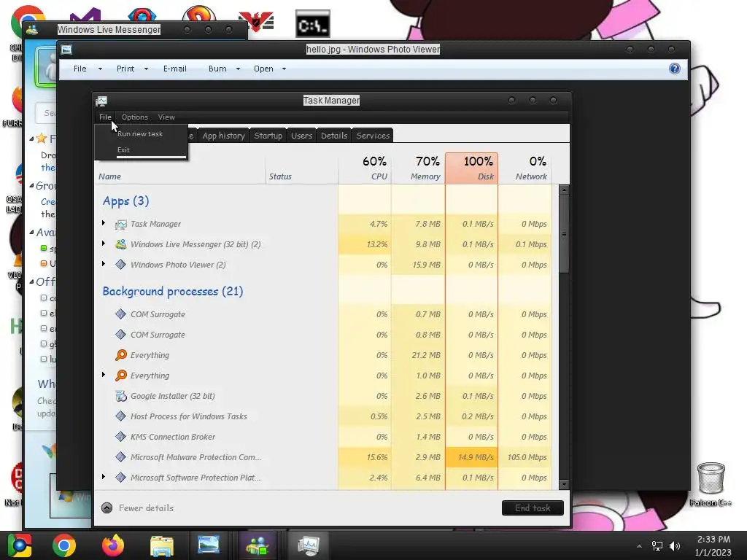Viewport: 747px width, 560px height.
Task: Click the process list scrollbar thumb
Action: [x=564, y=234]
